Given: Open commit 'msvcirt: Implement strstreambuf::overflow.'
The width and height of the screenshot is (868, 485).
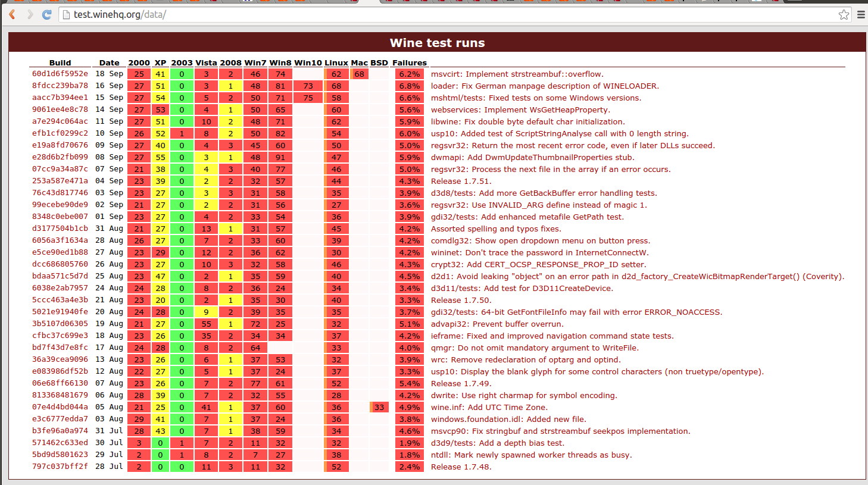Looking at the screenshot, I should point(517,74).
